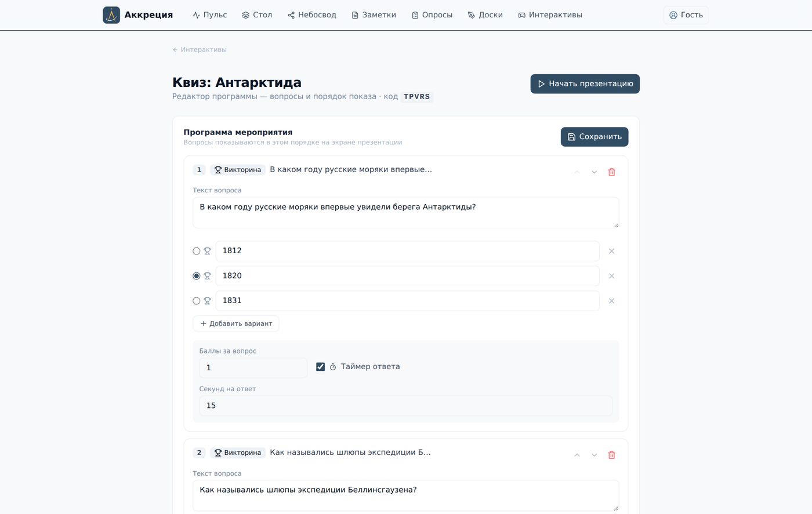Click the Викторина badge on question 1
This screenshot has width=812, height=514.
[238, 170]
